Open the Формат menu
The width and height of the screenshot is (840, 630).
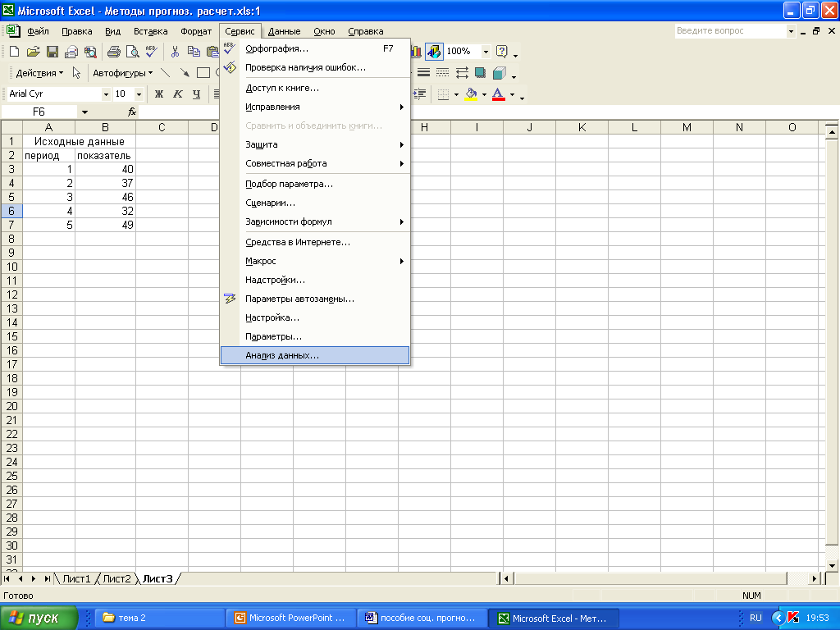coord(196,31)
